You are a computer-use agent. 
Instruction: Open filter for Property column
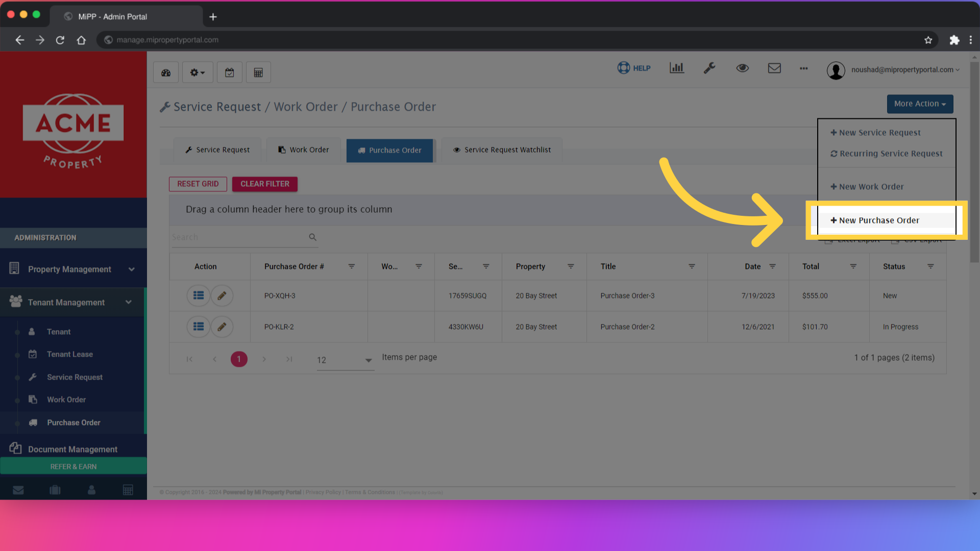tap(571, 266)
